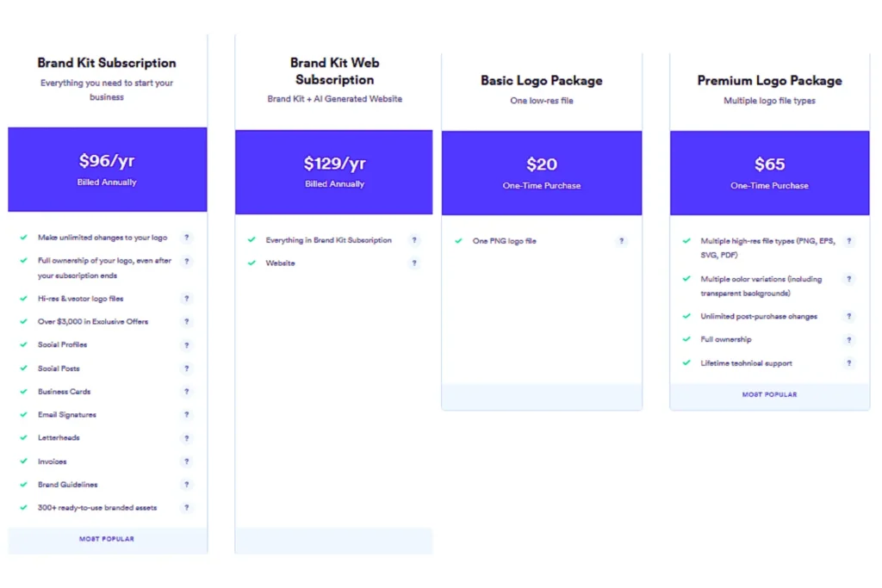Click help icon next to Email Signatures

[186, 415]
